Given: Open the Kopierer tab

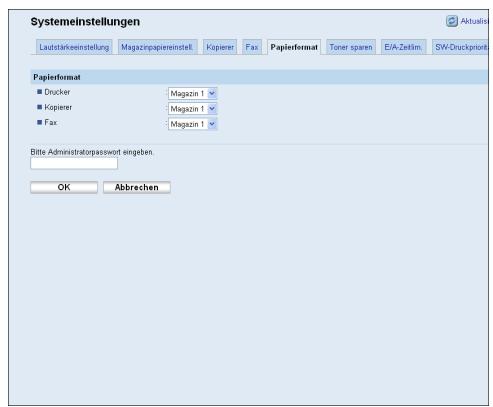Looking at the screenshot, I should point(220,47).
